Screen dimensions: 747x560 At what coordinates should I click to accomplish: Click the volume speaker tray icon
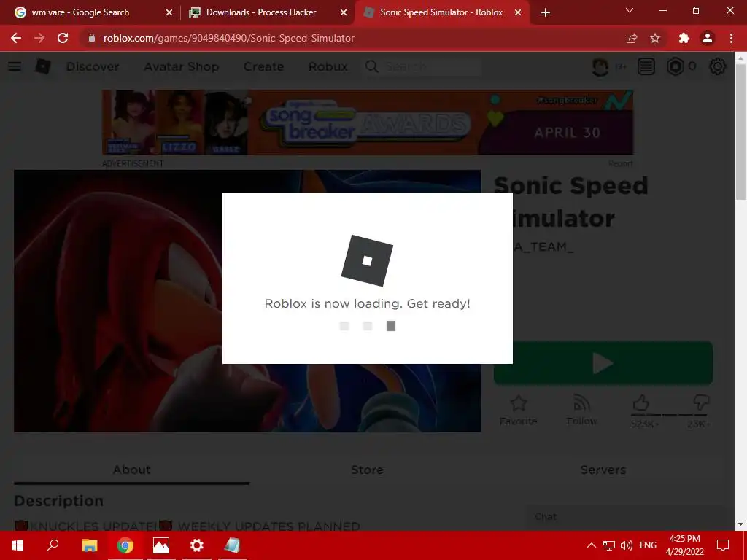(x=627, y=545)
